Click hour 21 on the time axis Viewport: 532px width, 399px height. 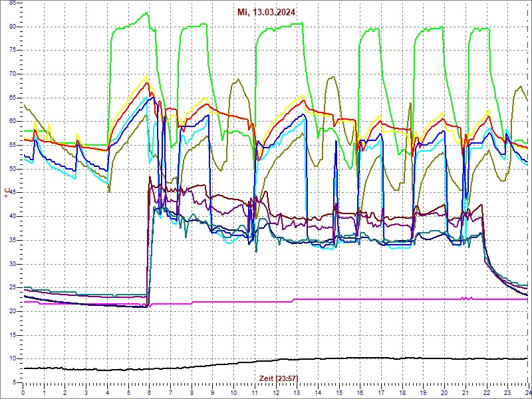click(465, 392)
